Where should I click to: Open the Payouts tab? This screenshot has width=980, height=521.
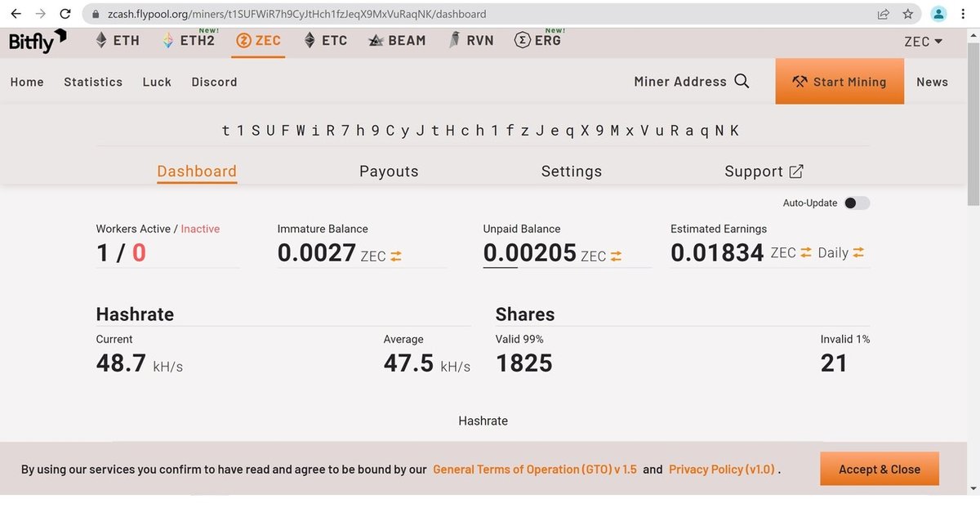[x=389, y=171]
